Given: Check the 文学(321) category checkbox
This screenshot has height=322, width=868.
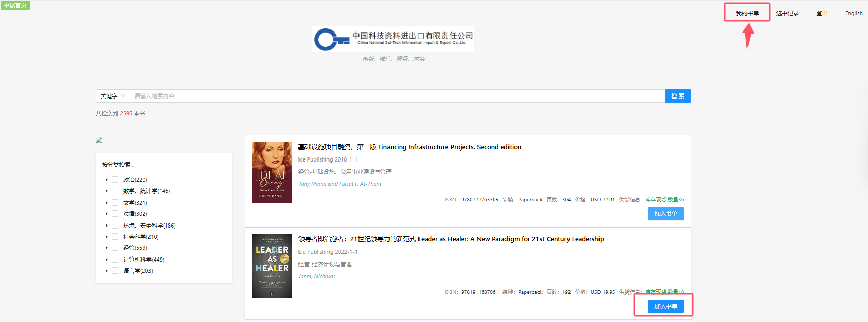Looking at the screenshot, I should point(115,203).
